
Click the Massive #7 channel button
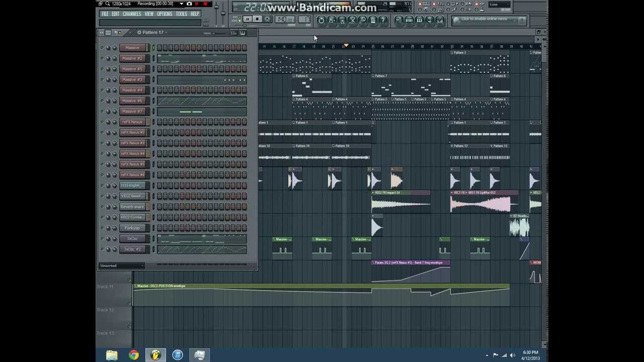(x=132, y=112)
